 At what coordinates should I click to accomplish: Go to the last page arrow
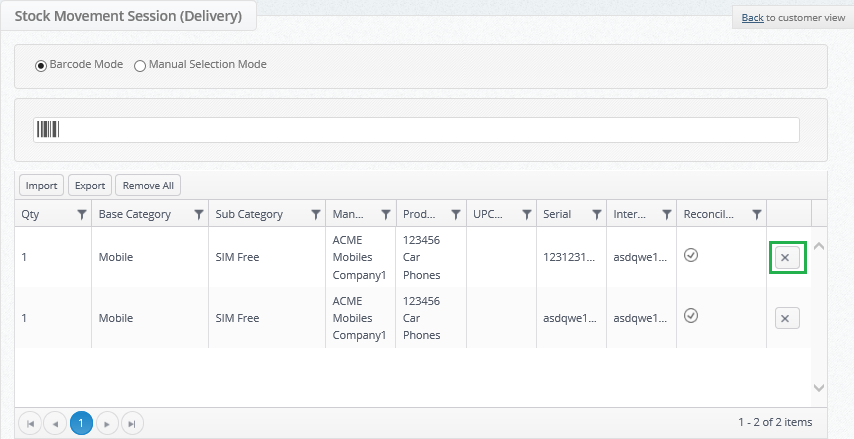[132, 423]
